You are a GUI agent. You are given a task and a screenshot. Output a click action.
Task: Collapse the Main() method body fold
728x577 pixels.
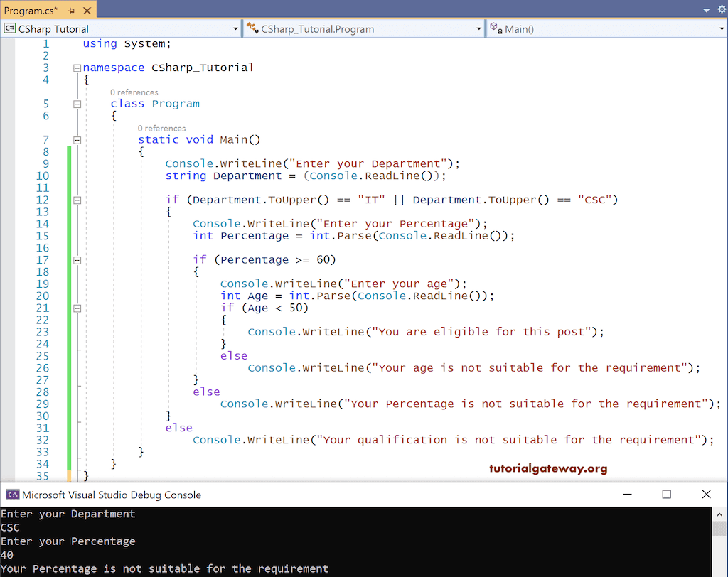77,140
